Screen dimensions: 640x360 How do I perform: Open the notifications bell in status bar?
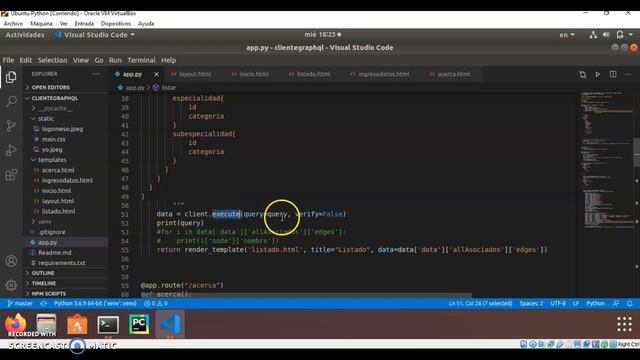[x=630, y=303]
